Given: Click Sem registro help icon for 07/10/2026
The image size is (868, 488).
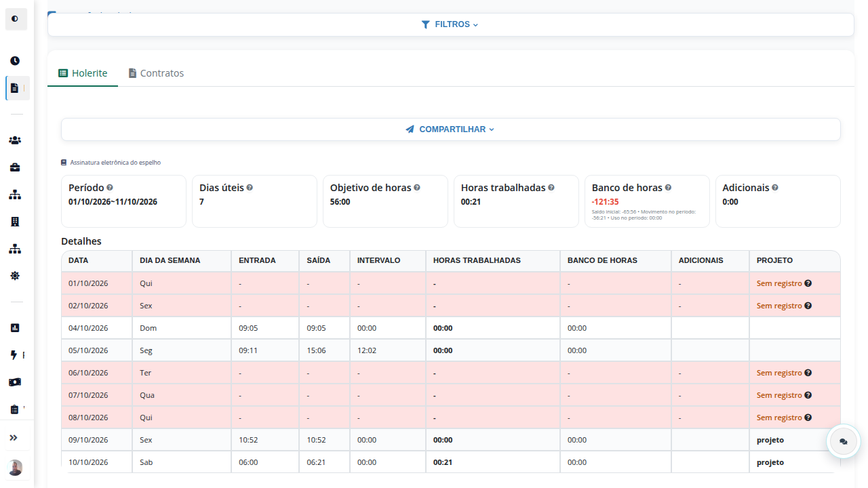Looking at the screenshot, I should click(808, 395).
